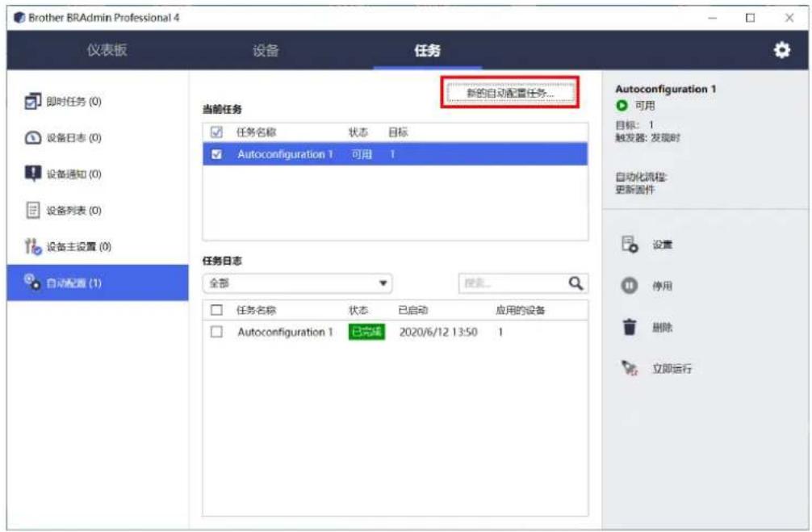This screenshot has width=812, height=532.
Task: Click the 停用 action label
Action: (x=662, y=286)
